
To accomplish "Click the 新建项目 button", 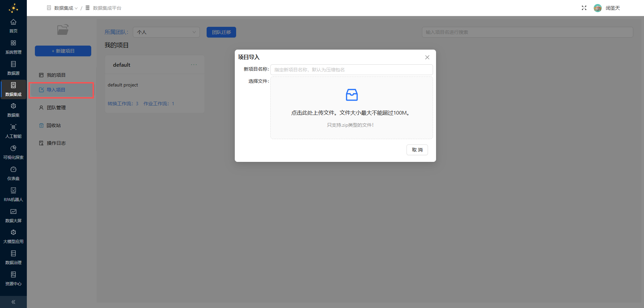I will 63,51.
